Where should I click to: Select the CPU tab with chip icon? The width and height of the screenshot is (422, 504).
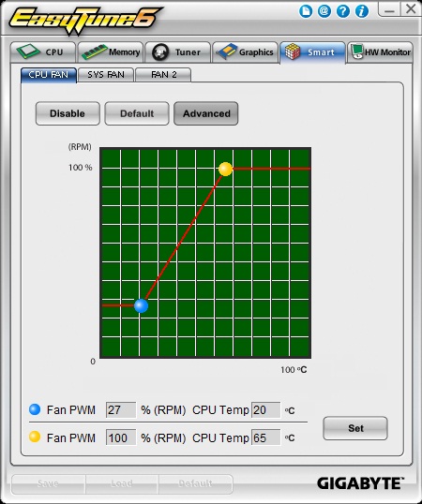tap(43, 52)
